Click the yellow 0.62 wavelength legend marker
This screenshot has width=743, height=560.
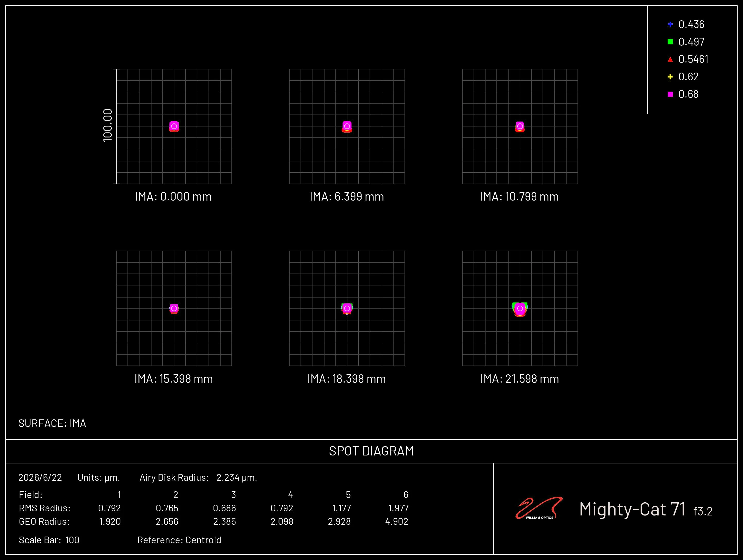[670, 77]
